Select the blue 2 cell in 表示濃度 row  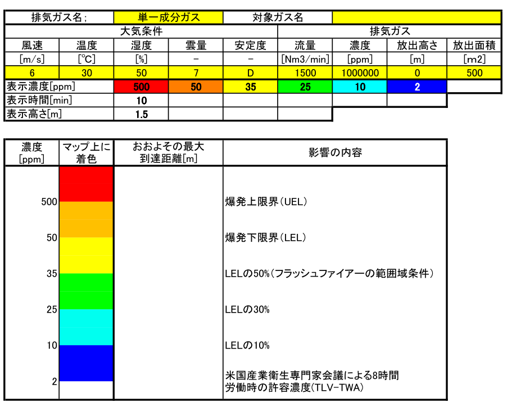click(x=417, y=87)
